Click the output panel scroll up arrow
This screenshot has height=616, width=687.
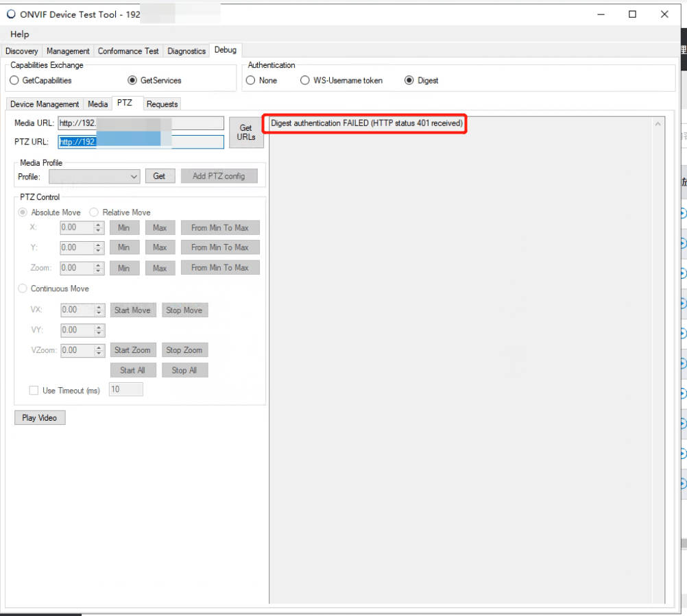[x=658, y=124]
